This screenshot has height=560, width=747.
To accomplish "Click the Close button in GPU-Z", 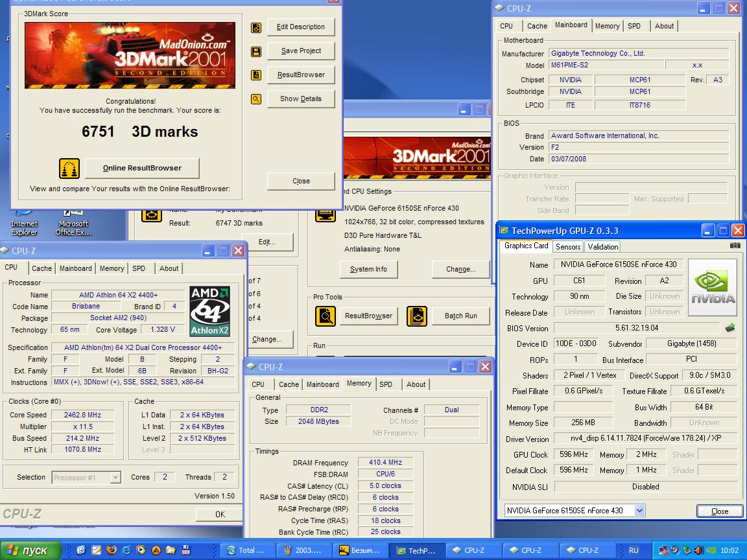I will coord(719,511).
